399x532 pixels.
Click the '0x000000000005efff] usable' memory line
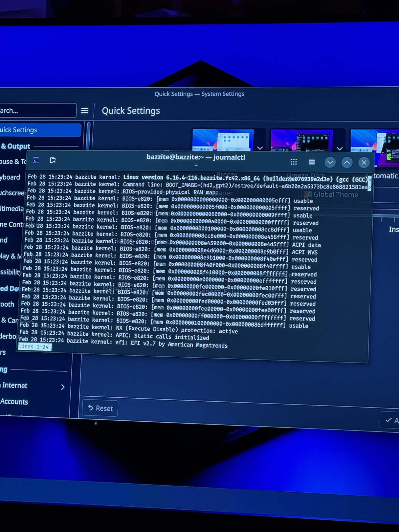coord(169,199)
